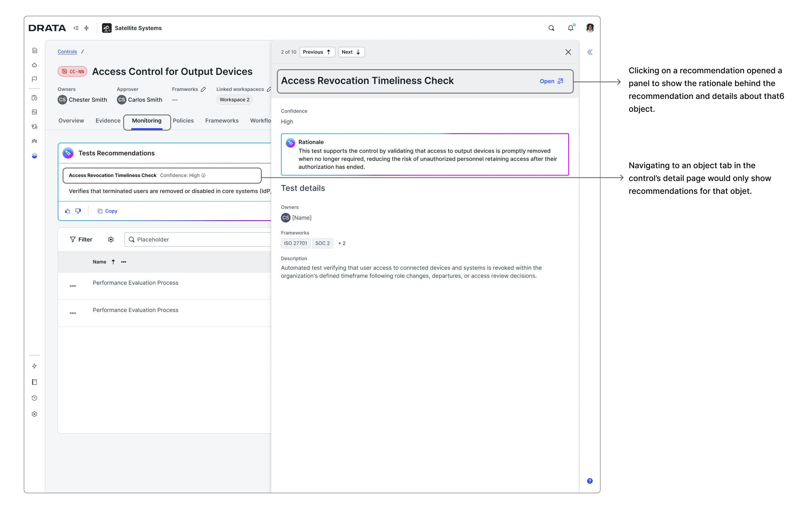Switch to the Evidence tab

[x=108, y=121]
